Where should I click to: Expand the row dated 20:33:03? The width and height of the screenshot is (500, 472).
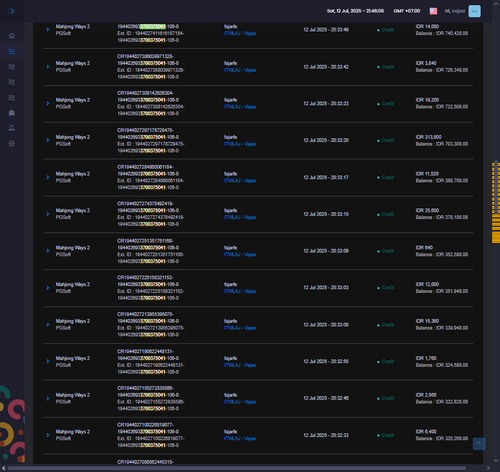(48, 288)
